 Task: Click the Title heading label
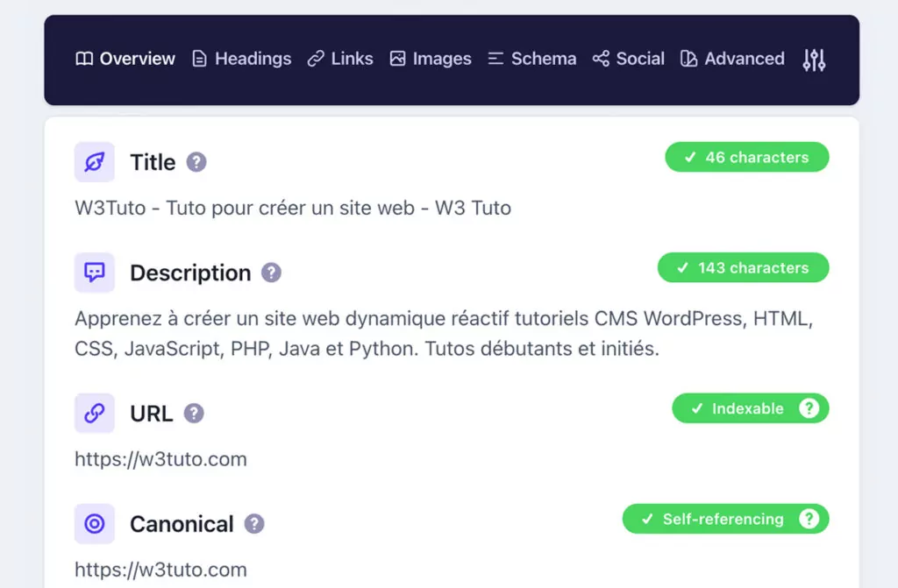[153, 162]
